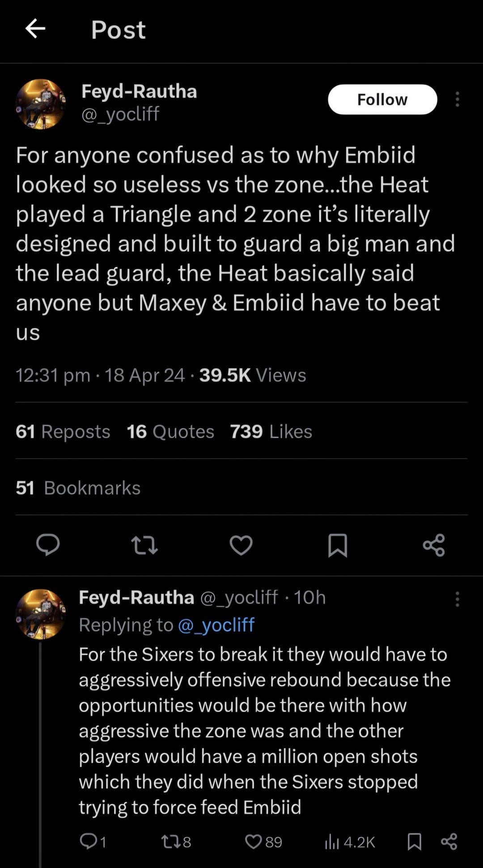Image resolution: width=483 pixels, height=868 pixels.
Task: Open the 739 Likes list
Action: tap(271, 432)
